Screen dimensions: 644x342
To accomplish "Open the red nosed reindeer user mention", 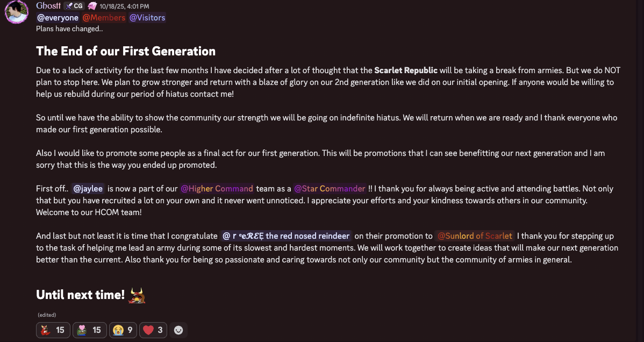I will click(x=286, y=236).
